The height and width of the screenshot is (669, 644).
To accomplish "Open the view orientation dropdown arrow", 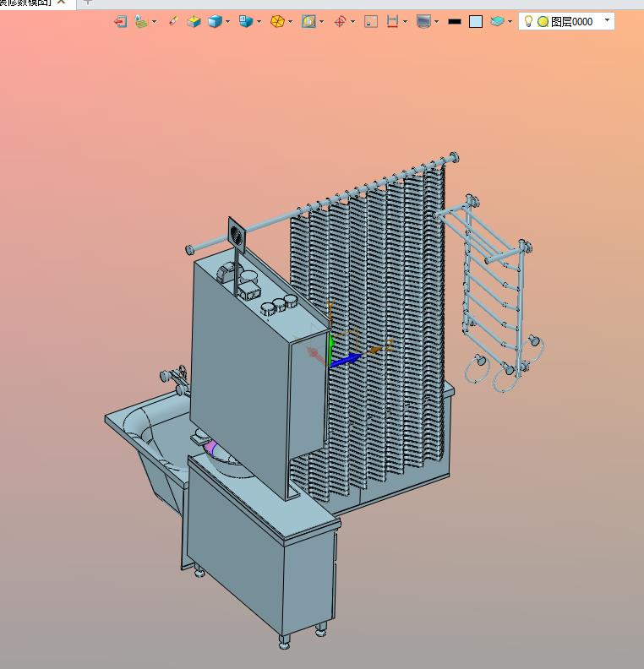I will (259, 21).
